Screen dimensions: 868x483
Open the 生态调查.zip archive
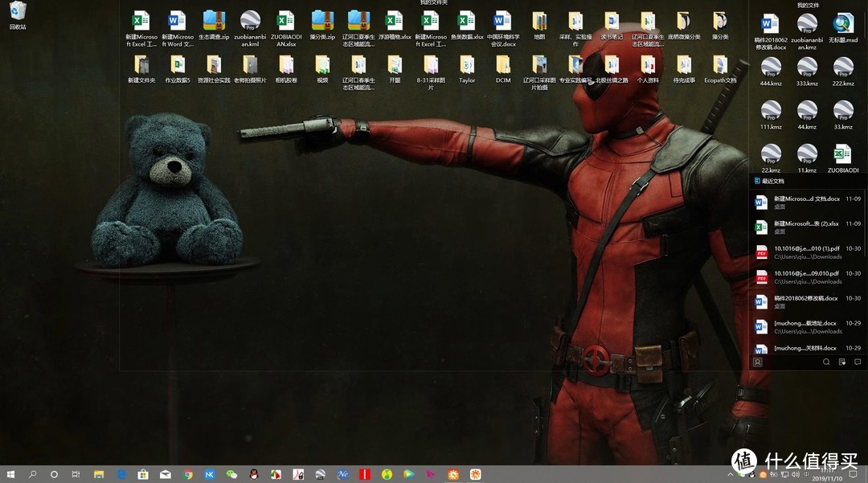(x=214, y=26)
